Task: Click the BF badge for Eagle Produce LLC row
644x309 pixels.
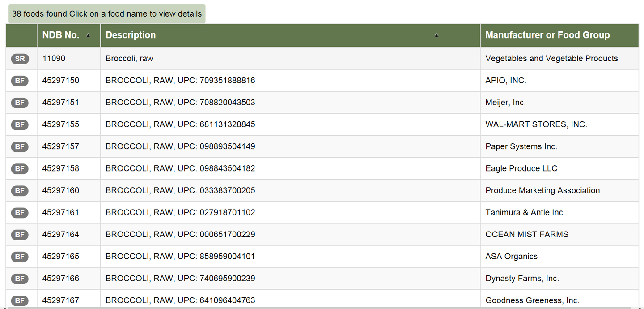Action: [x=20, y=168]
